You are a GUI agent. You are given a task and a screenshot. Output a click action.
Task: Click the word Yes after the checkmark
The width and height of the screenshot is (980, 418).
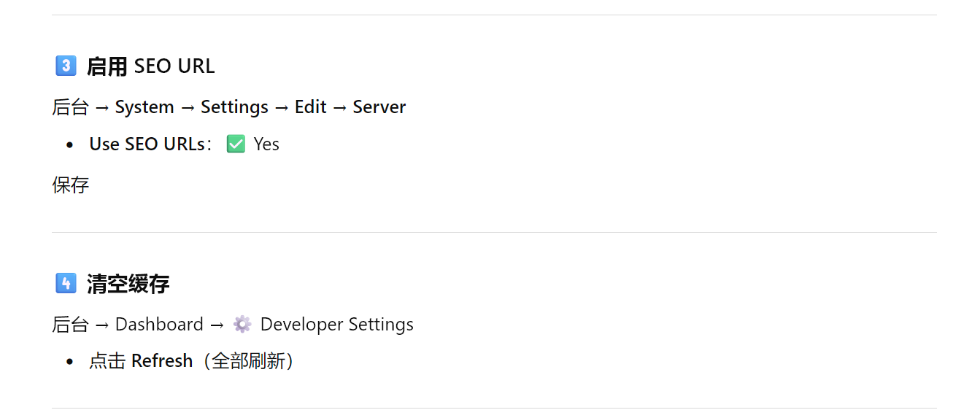pyautogui.click(x=266, y=144)
